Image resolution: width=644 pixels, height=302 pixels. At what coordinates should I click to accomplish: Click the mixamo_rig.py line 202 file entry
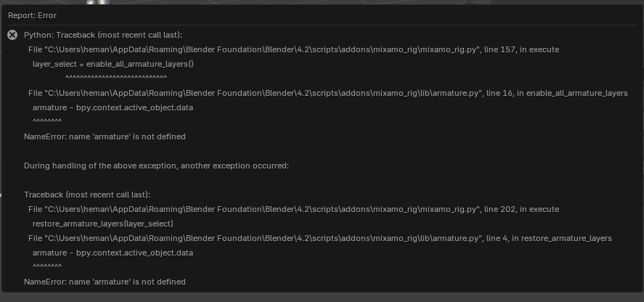[293, 209]
